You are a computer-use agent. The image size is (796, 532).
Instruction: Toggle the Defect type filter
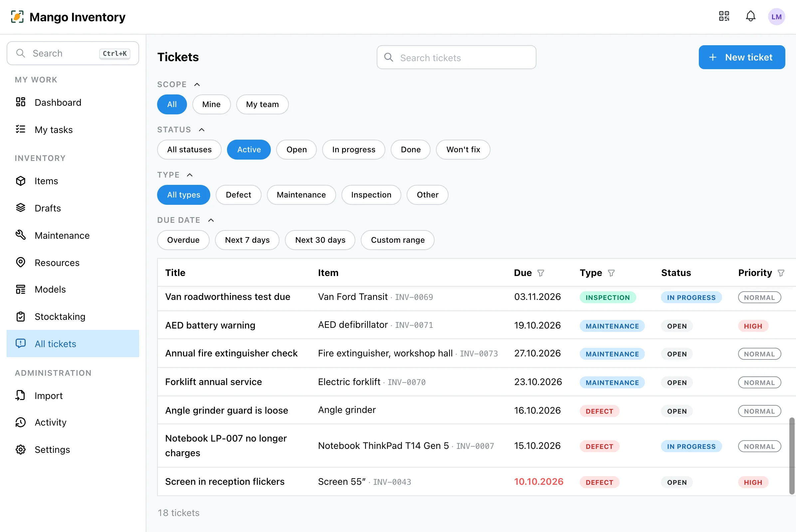point(238,195)
